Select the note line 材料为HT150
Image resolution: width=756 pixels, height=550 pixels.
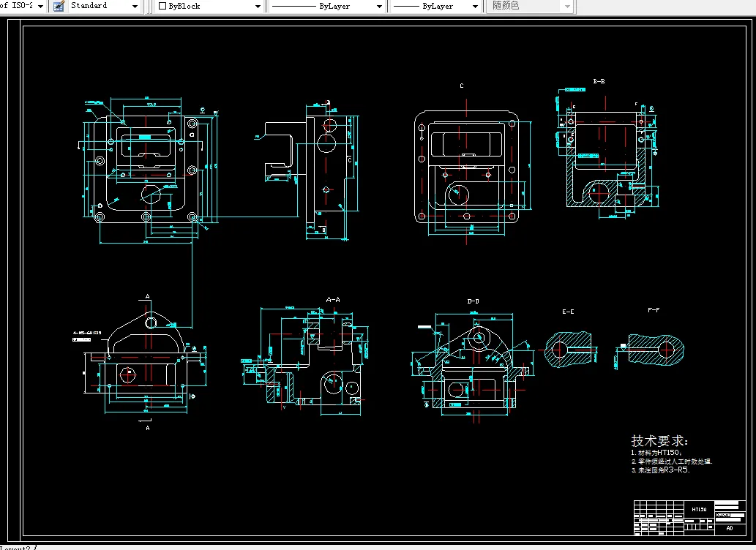coord(656,453)
